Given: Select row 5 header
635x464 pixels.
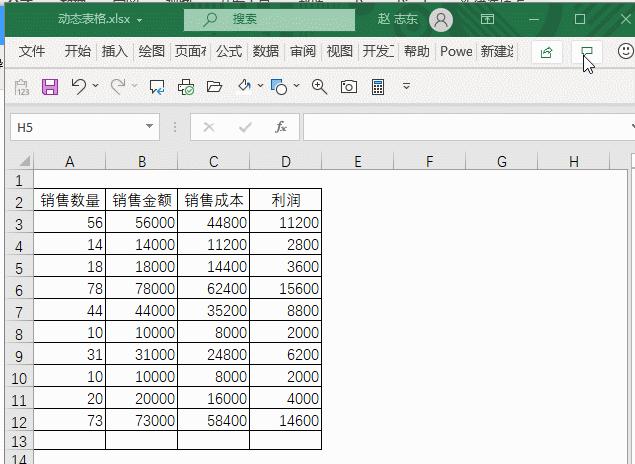Looking at the screenshot, I should pos(19,268).
